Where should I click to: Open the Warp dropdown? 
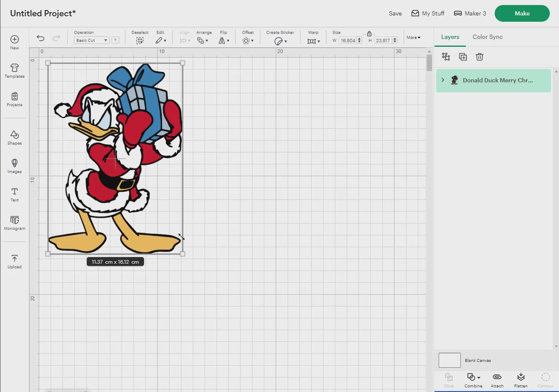pyautogui.click(x=313, y=41)
